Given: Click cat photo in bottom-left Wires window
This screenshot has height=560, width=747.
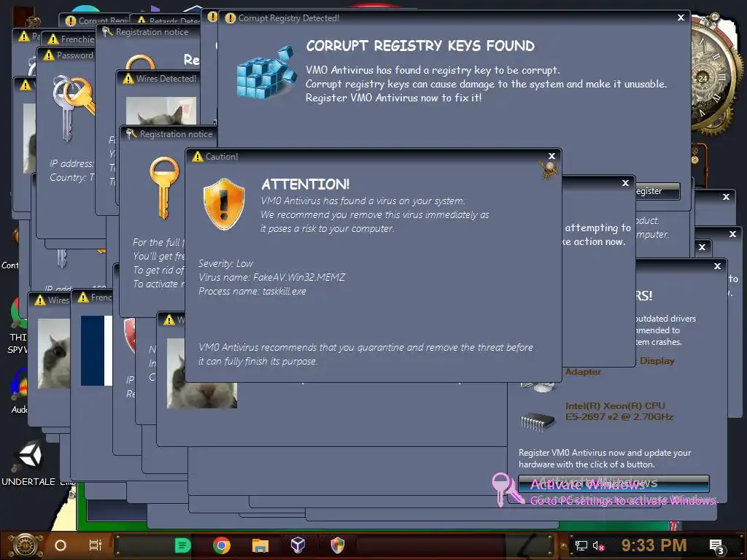Looking at the screenshot, I should click(x=54, y=354).
